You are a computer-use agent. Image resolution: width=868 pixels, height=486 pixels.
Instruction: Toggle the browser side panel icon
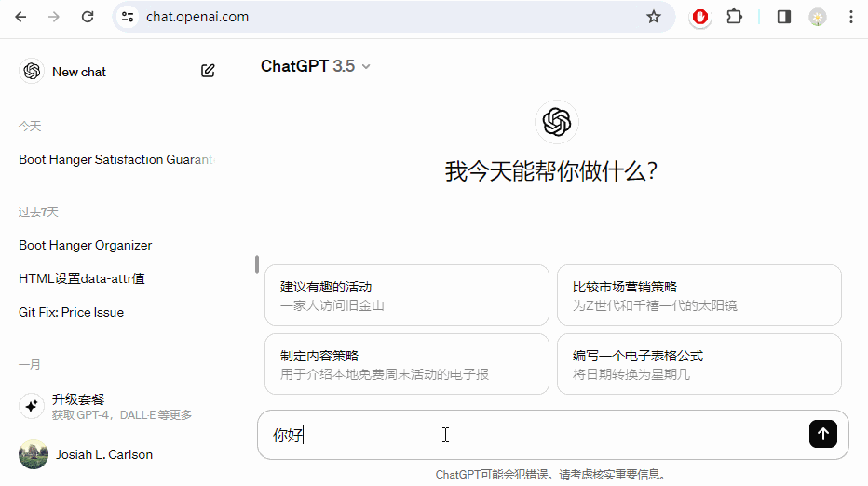pyautogui.click(x=784, y=17)
